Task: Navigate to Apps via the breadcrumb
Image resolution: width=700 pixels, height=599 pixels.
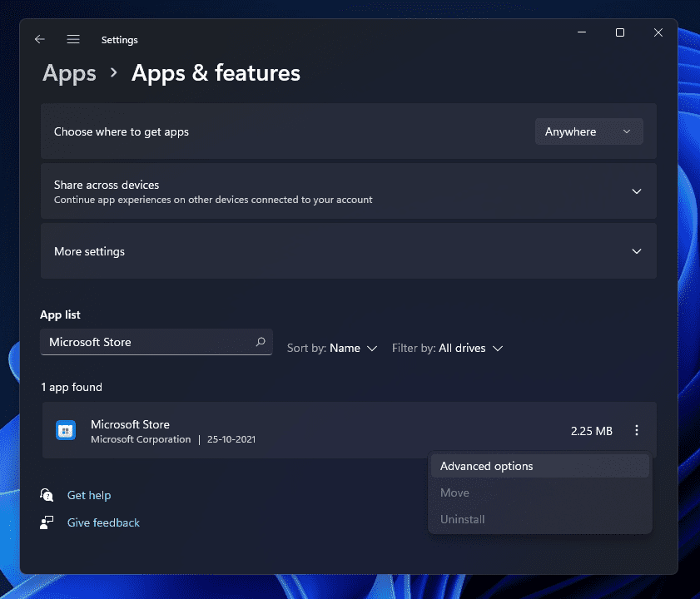Action: point(69,73)
